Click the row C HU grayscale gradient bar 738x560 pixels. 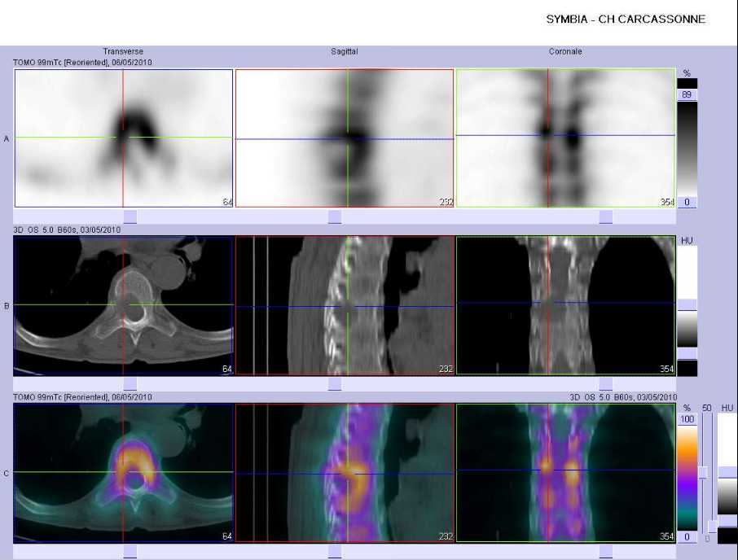tap(727, 497)
